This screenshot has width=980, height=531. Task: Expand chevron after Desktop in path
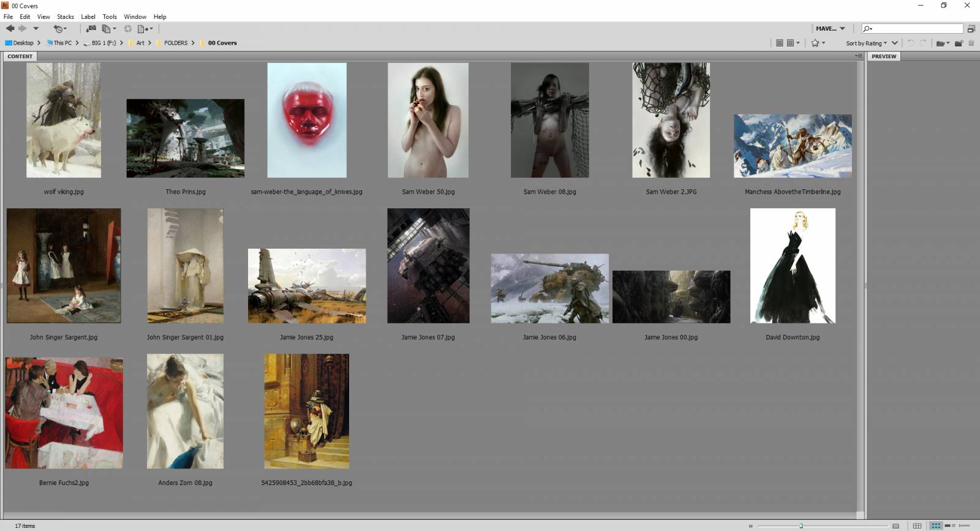coord(39,43)
